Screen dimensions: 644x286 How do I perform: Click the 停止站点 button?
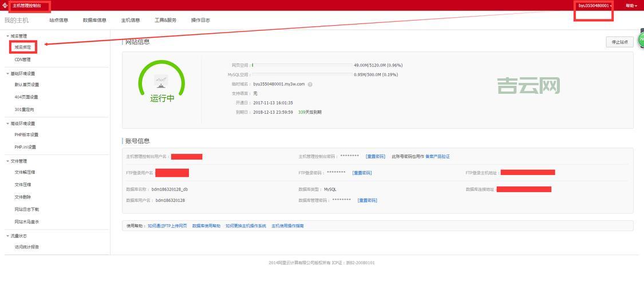(x=620, y=42)
